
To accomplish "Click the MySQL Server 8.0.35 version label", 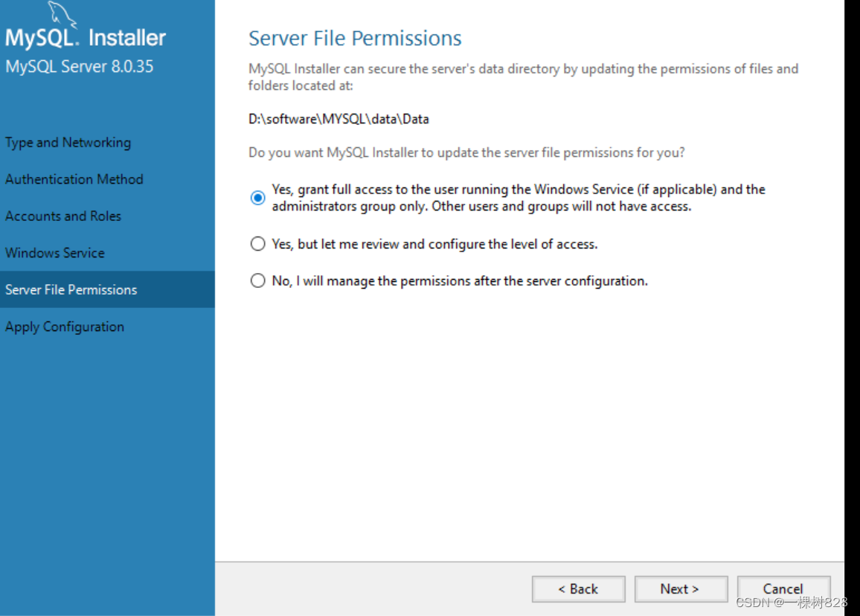I will [x=80, y=66].
